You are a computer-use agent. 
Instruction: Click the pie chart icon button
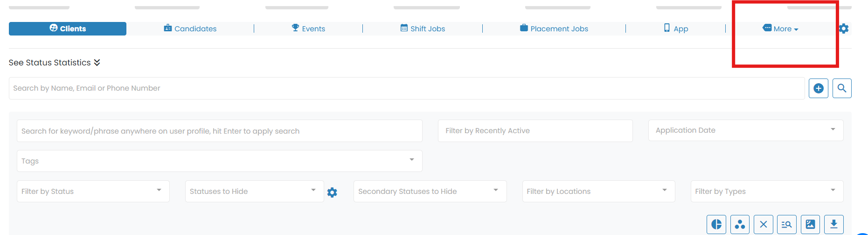click(716, 224)
